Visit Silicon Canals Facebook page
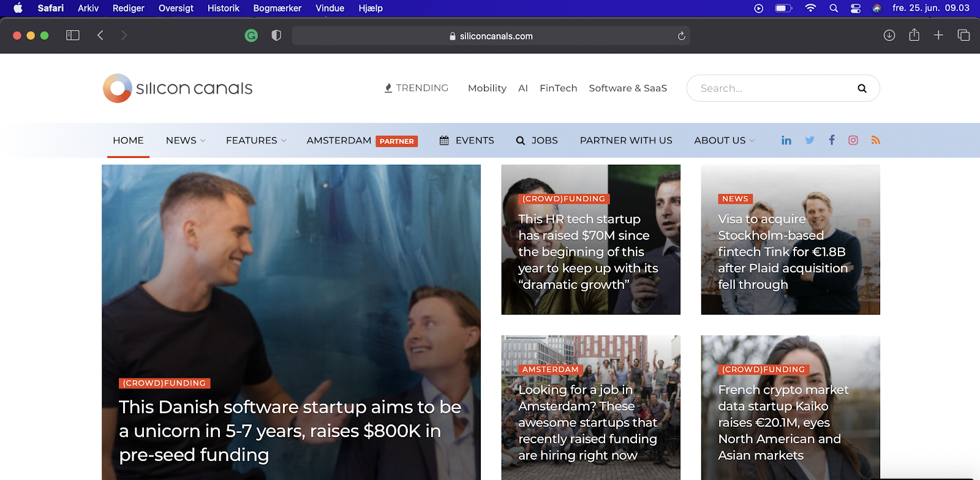This screenshot has height=480, width=980. coord(832,140)
